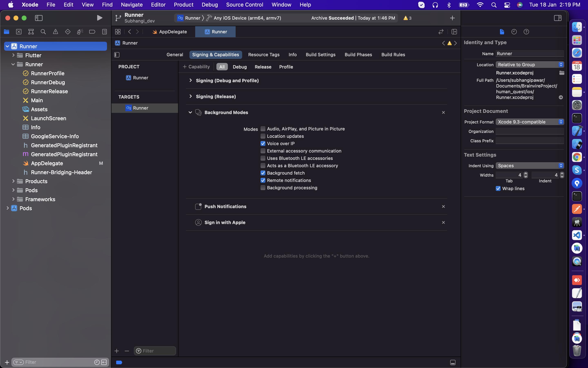
Task: Enable Location updates background mode
Action: click(x=263, y=136)
